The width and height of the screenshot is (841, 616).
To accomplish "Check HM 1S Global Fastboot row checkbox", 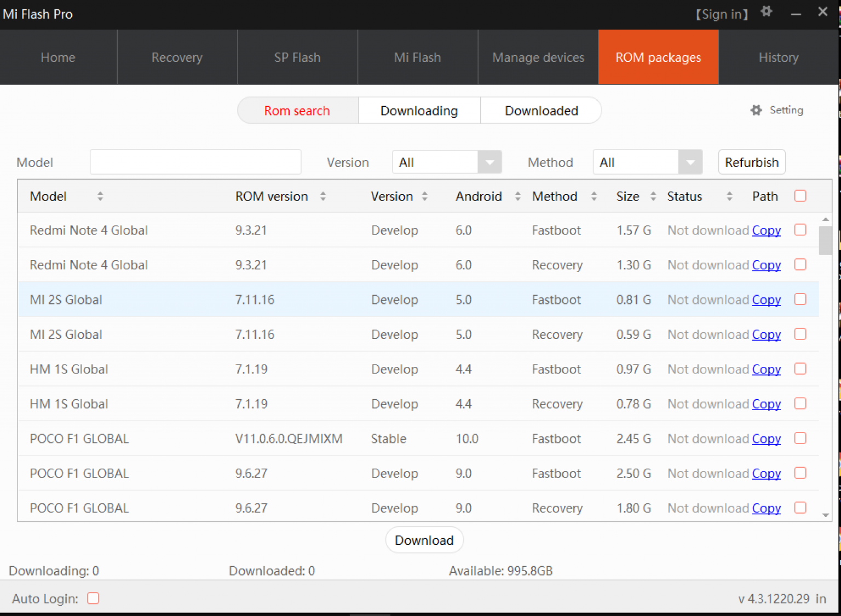I will [800, 369].
